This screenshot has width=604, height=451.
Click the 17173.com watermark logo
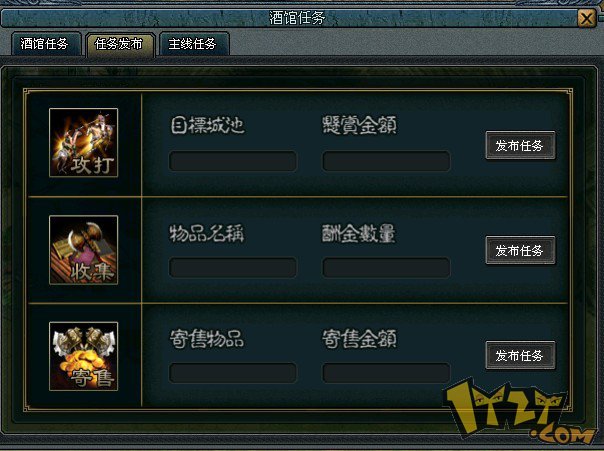(518, 412)
